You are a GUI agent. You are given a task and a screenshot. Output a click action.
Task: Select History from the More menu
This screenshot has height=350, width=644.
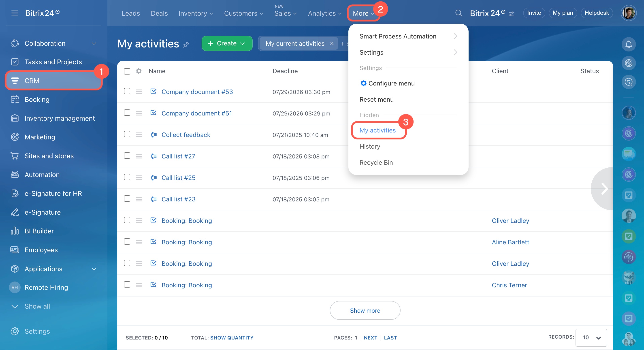tap(370, 147)
